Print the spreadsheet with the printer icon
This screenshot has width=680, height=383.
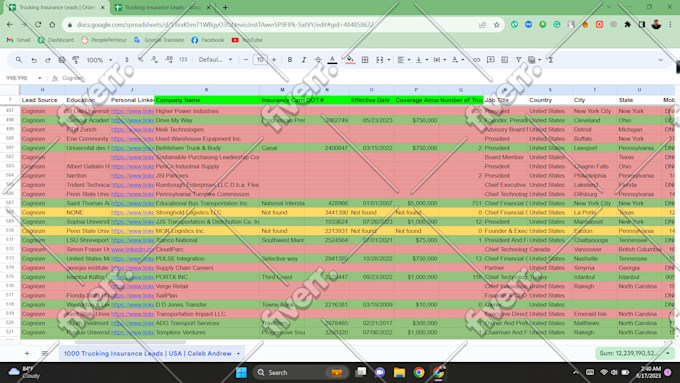62,60
